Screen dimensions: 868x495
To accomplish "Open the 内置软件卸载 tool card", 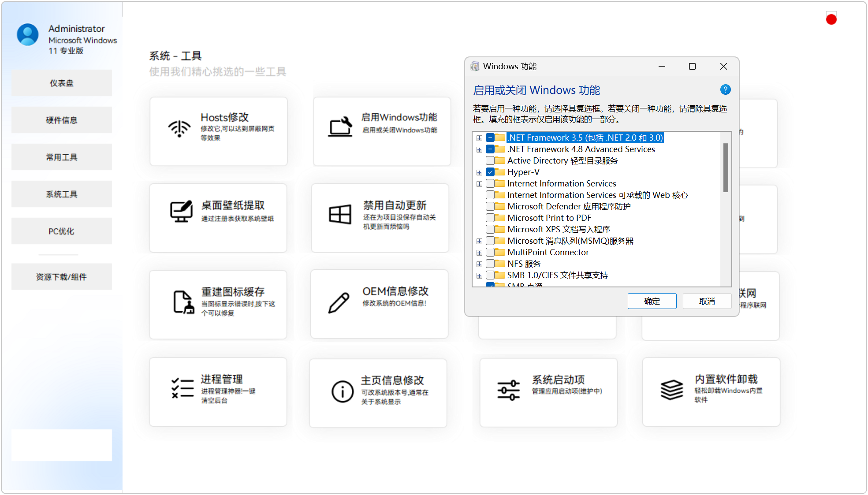I will point(712,392).
